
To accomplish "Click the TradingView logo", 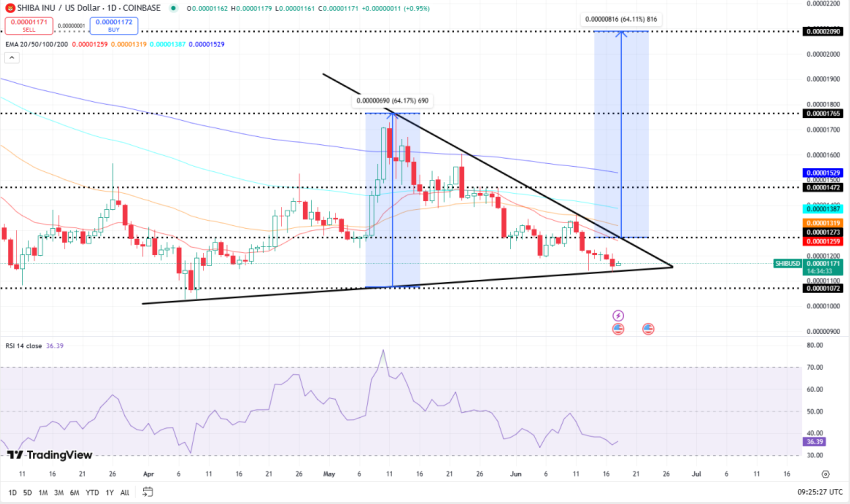I will (x=49, y=455).
